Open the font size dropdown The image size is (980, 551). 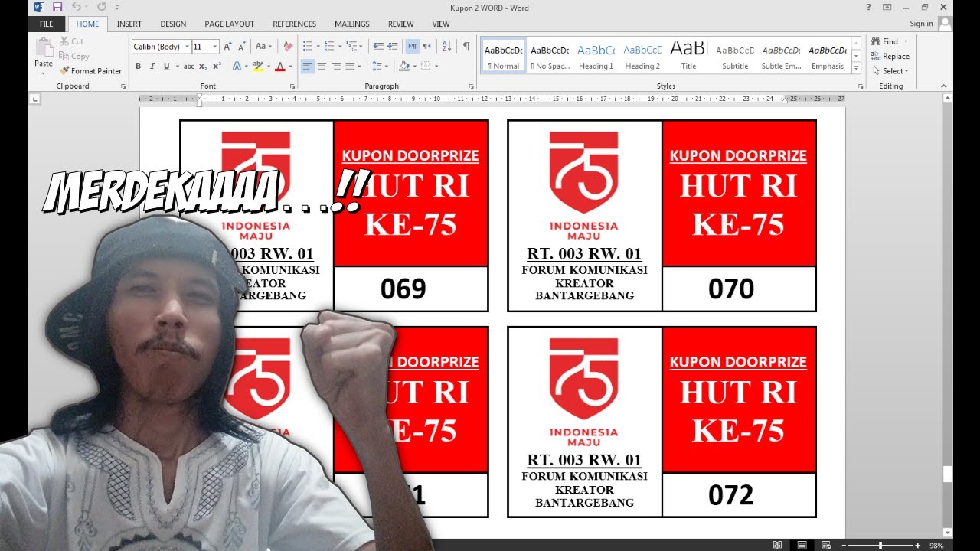pyautogui.click(x=215, y=47)
